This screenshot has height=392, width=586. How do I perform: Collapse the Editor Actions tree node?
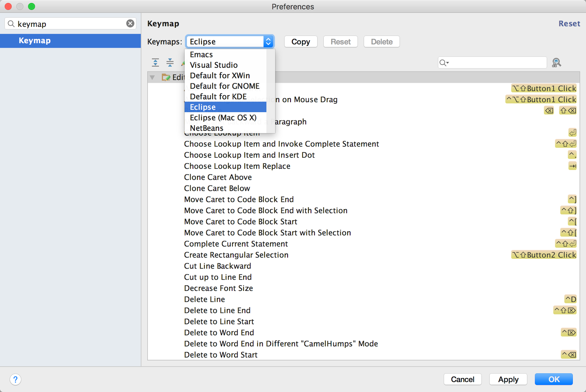(x=152, y=77)
